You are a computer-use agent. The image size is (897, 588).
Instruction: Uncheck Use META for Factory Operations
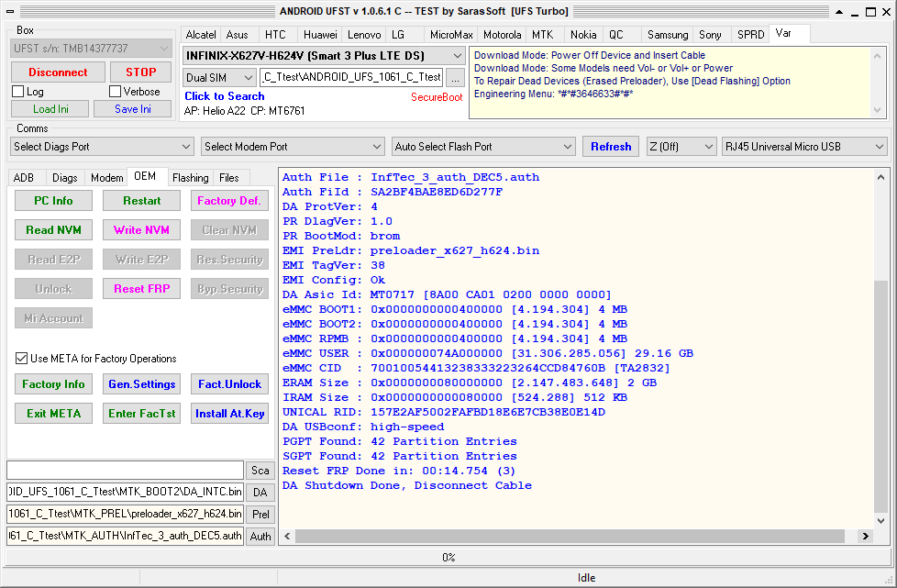point(22,358)
